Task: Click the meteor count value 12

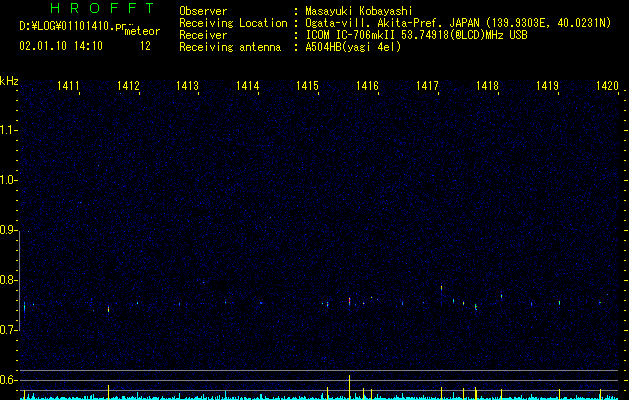Action: (145, 46)
